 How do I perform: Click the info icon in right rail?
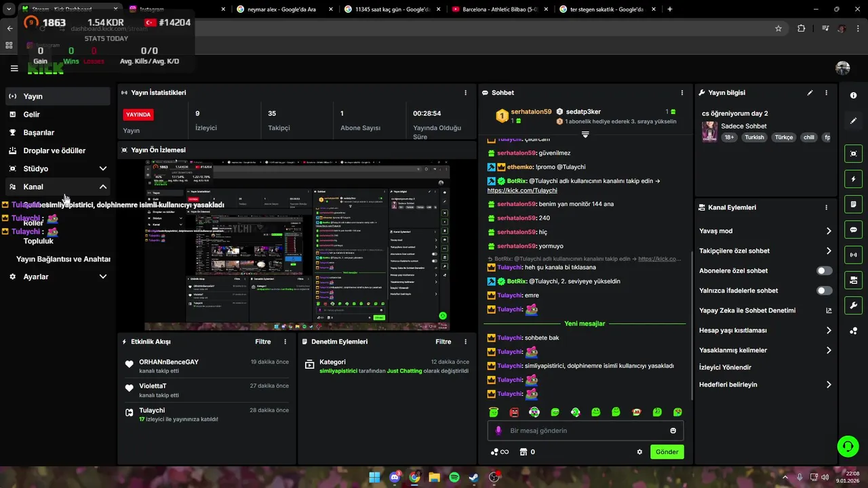[x=853, y=96]
